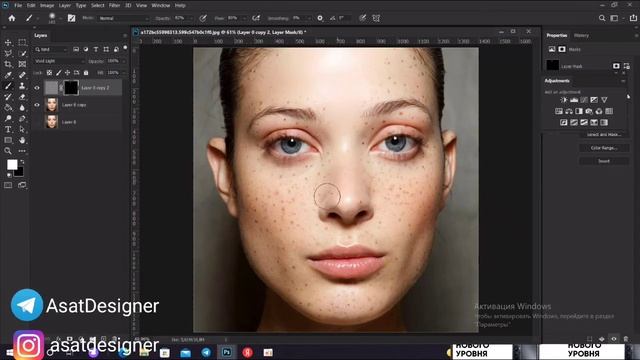Click the Select and Mask button
The image size is (640, 360).
point(604,134)
